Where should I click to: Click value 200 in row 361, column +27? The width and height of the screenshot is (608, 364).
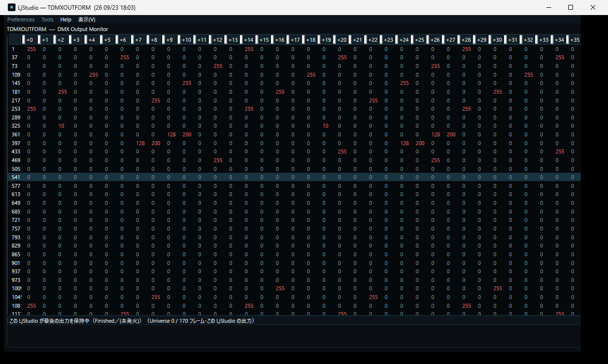[x=451, y=134]
